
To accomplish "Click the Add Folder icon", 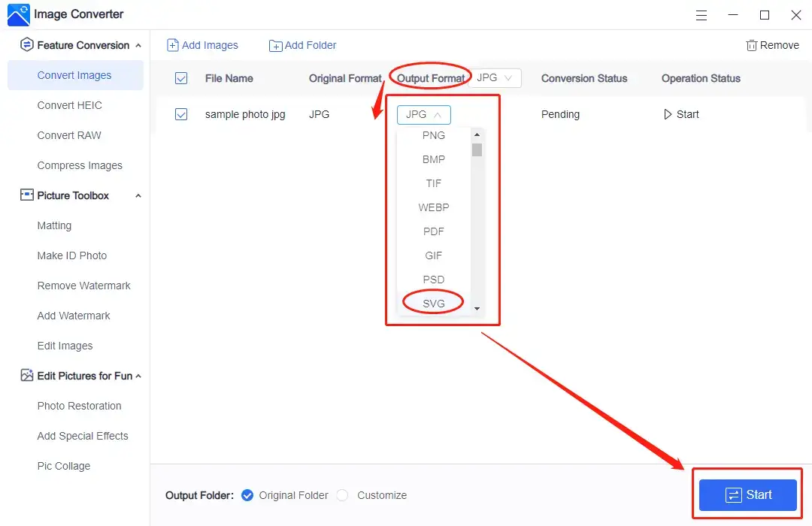I will [275, 45].
